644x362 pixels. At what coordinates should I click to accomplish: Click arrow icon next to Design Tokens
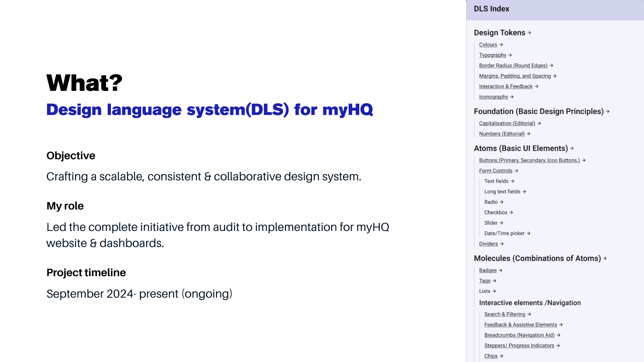pyautogui.click(x=529, y=33)
